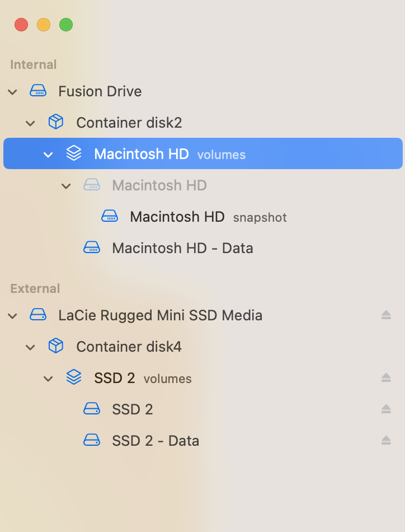405x532 pixels.
Task: Collapse the Fusion Drive tree
Action: (12, 91)
